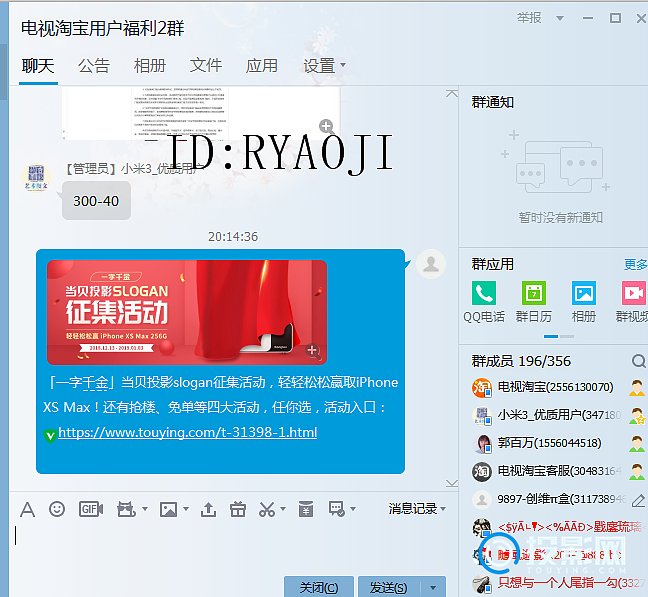The image size is (648, 597).
Task: Select the scissors screenshot tool
Action: pyautogui.click(x=267, y=509)
